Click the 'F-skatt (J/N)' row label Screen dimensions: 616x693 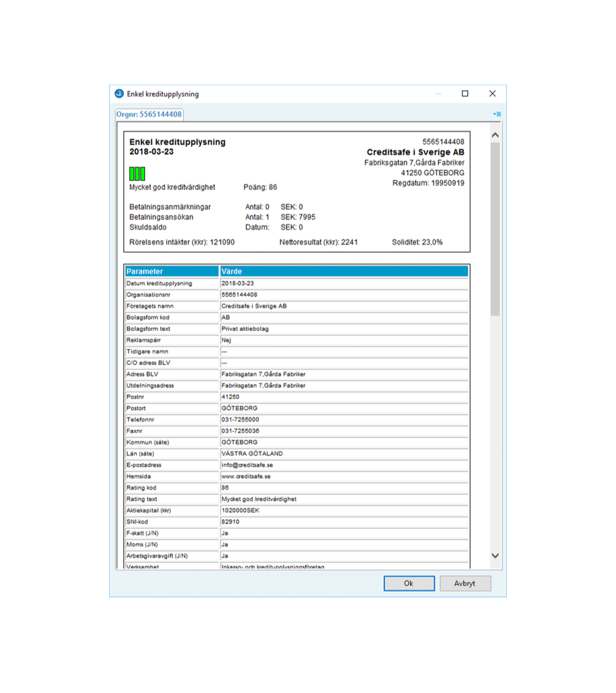172,533
